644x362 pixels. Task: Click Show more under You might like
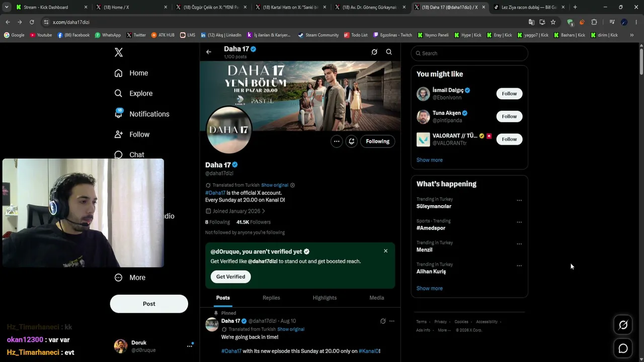(430, 160)
